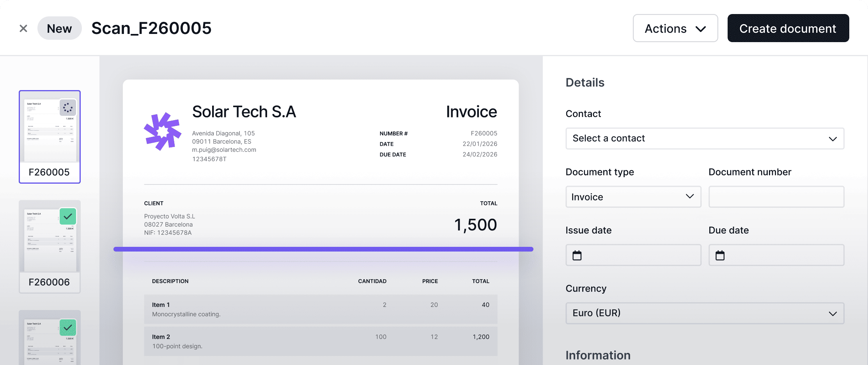Click the Item 1 row description
868x365 pixels.
click(x=186, y=314)
